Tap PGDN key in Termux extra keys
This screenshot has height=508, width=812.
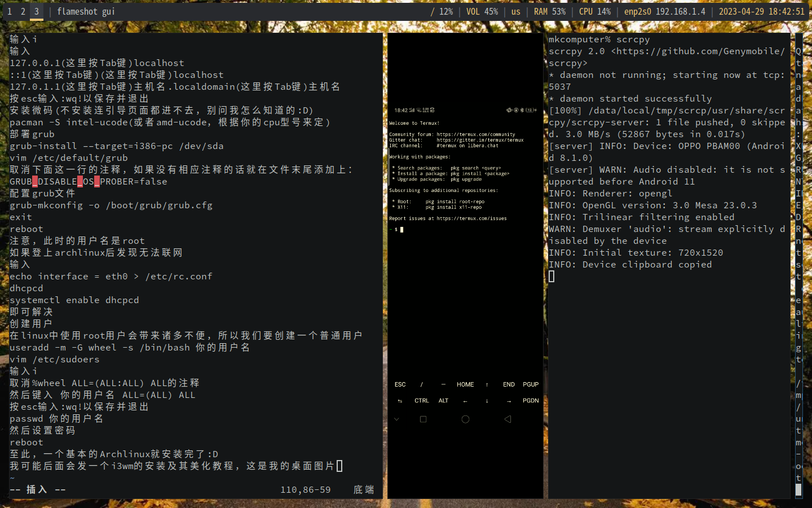531,401
